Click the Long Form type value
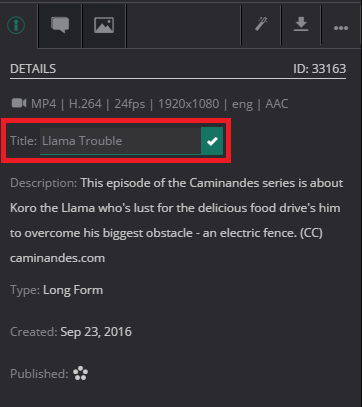 73,290
